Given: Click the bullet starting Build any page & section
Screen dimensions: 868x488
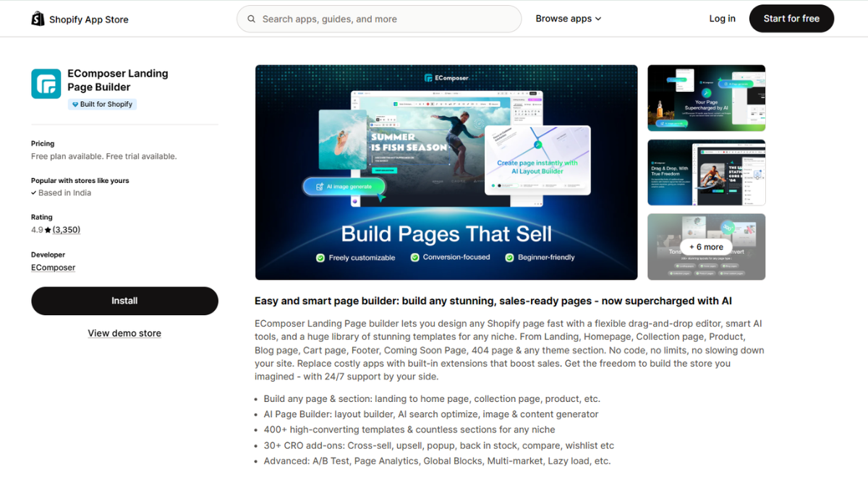Looking at the screenshot, I should tap(432, 398).
